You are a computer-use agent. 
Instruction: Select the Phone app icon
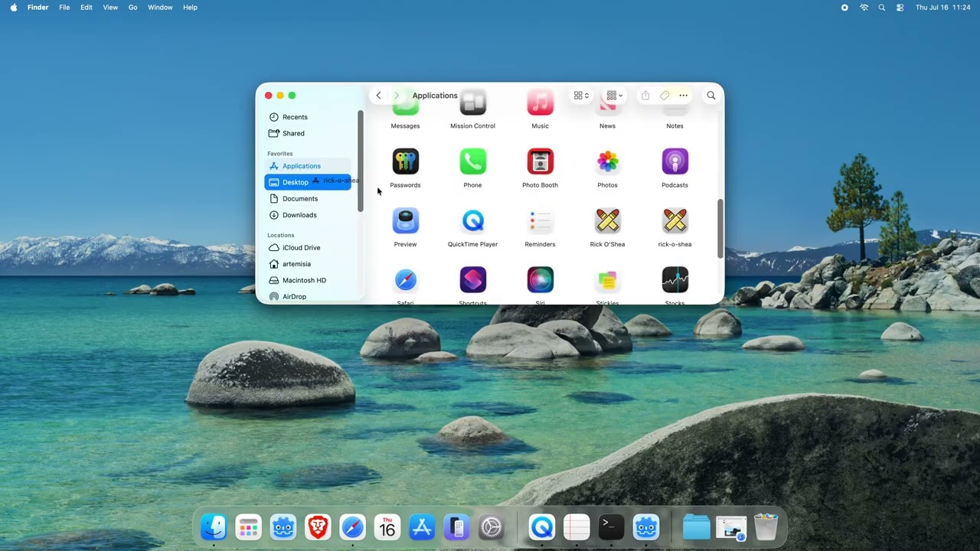tap(472, 161)
